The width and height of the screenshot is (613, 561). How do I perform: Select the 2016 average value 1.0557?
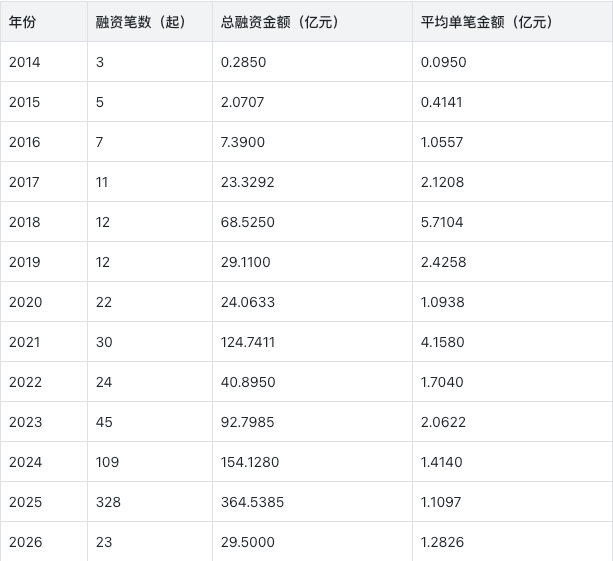coord(442,142)
